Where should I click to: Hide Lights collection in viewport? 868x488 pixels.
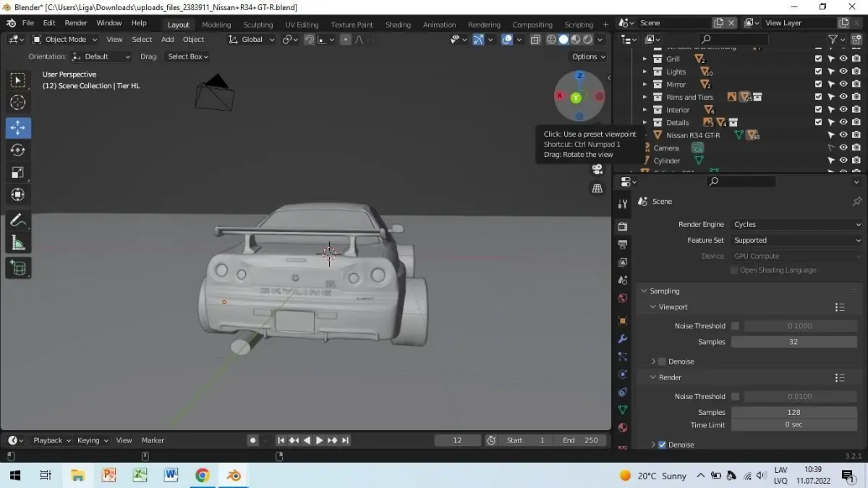coord(843,72)
